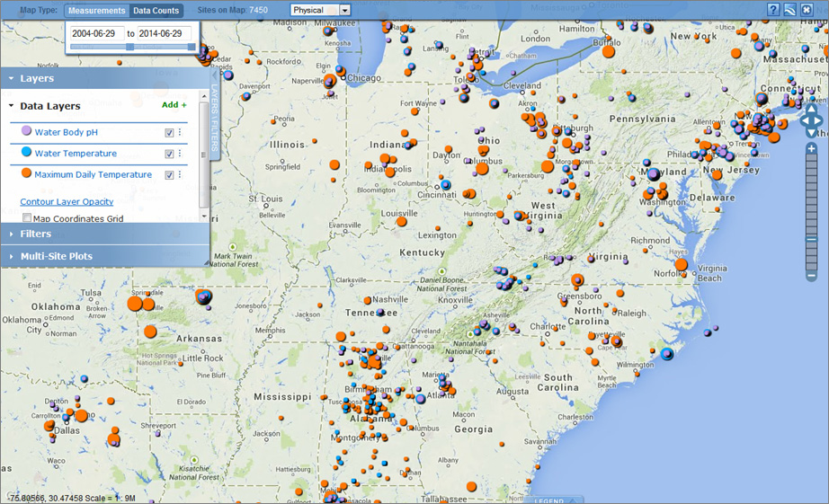Pan the map down with the arrow

[x=812, y=133]
